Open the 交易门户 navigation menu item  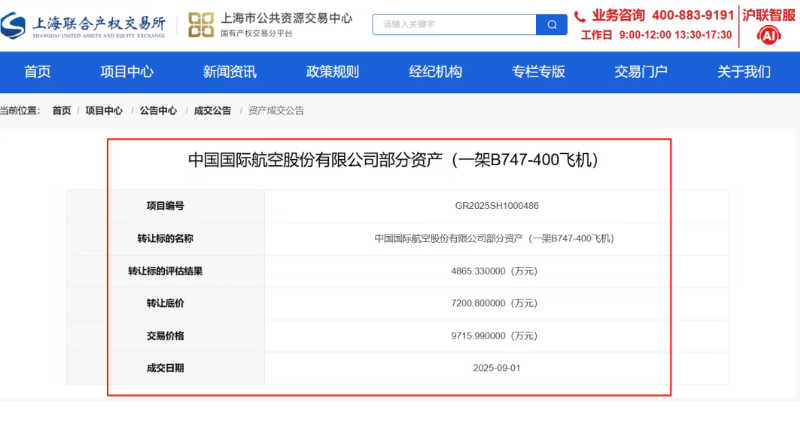click(641, 72)
